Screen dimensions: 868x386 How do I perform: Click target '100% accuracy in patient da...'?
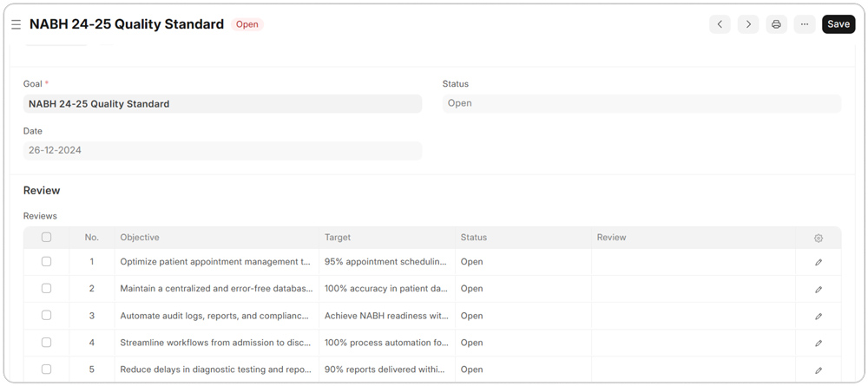coord(387,289)
